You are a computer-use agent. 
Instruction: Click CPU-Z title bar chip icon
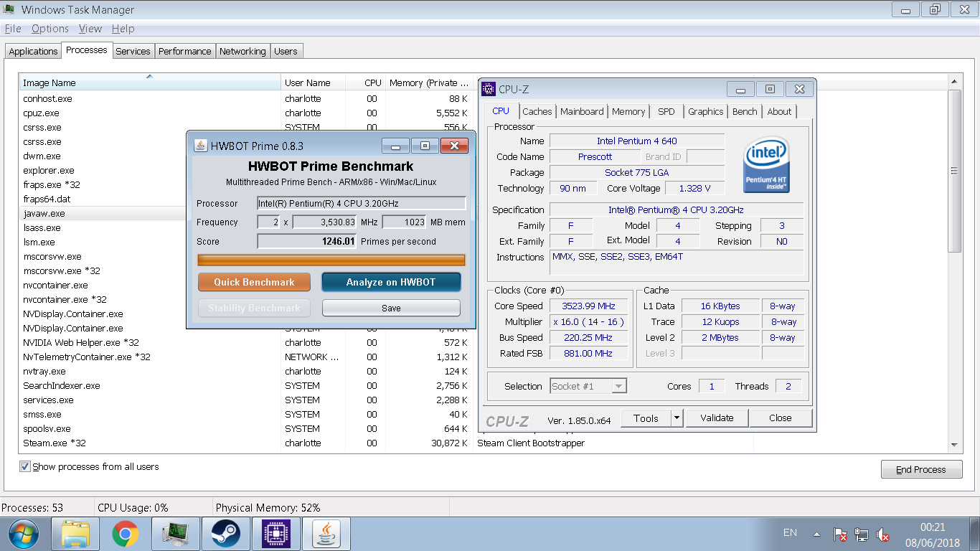(489, 89)
